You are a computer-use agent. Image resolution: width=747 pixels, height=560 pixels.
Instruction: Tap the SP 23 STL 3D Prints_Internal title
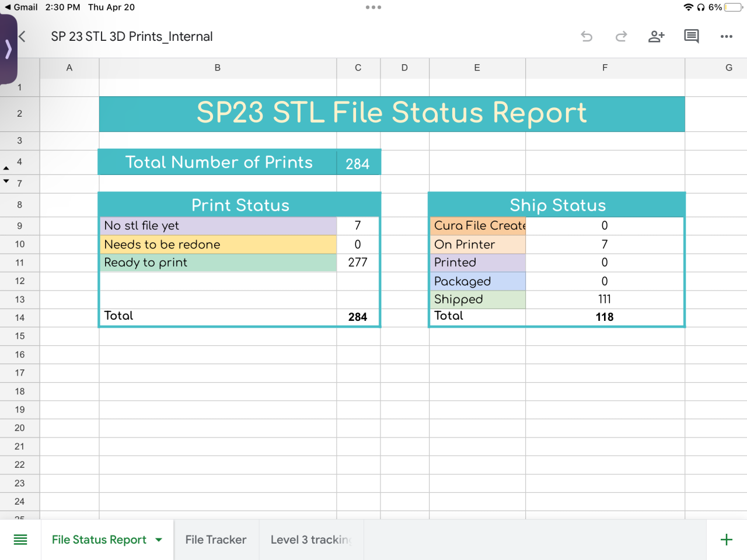tap(132, 37)
